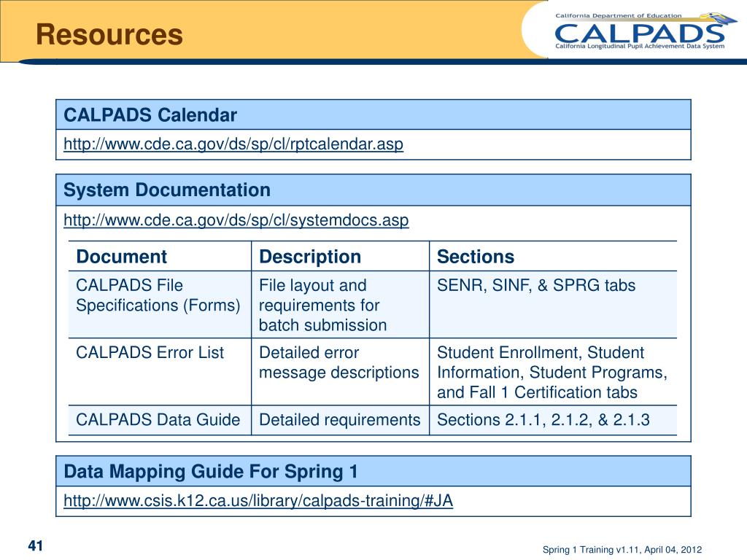Click 'Spring 1 Training v1.11' footer text
747x560 pixels.
coord(622,550)
